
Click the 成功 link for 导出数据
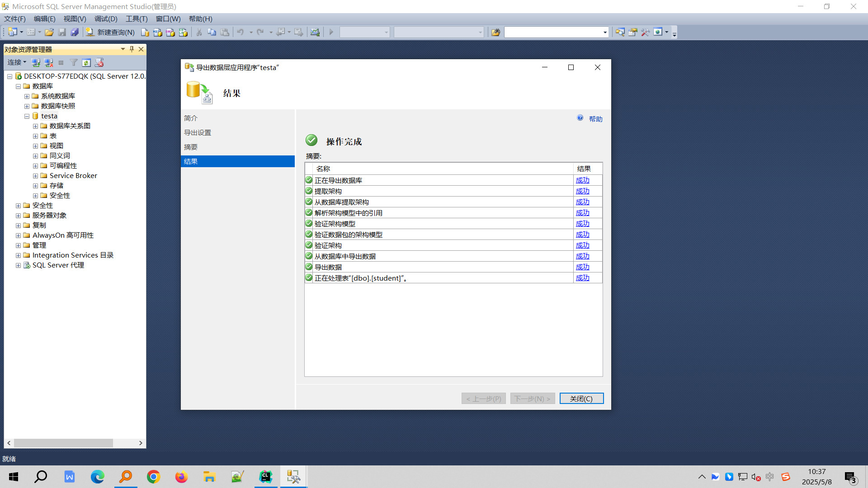point(582,267)
